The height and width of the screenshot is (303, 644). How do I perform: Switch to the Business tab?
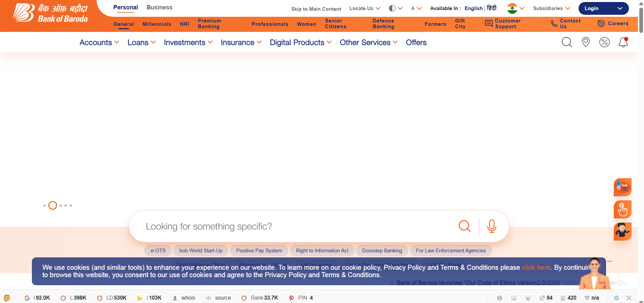[x=159, y=7]
